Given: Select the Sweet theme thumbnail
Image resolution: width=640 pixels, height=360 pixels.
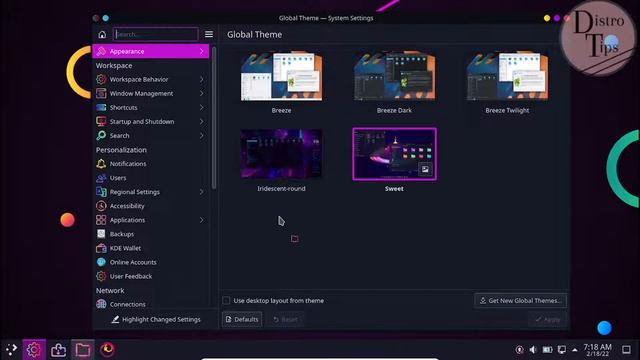Looking at the screenshot, I should pyautogui.click(x=394, y=154).
